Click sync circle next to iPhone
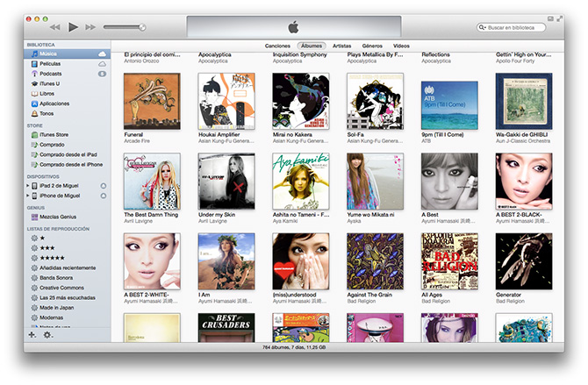 point(104,196)
